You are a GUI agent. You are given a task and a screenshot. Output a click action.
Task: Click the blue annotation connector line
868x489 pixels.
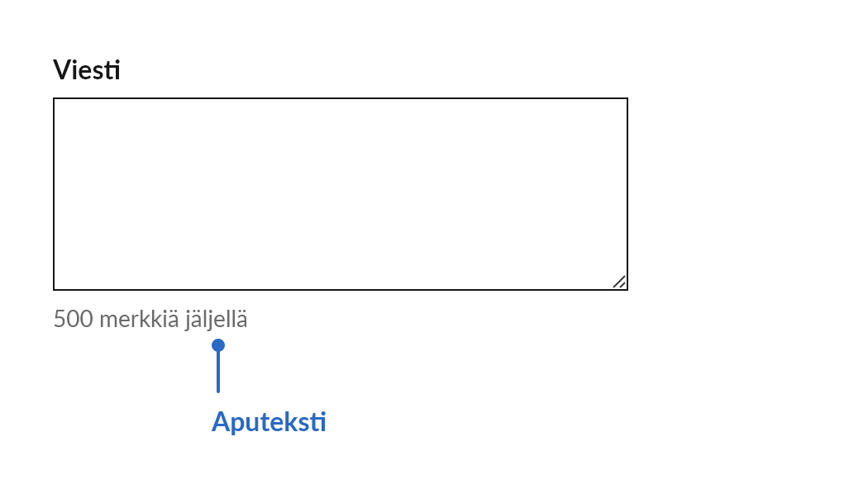click(x=218, y=372)
